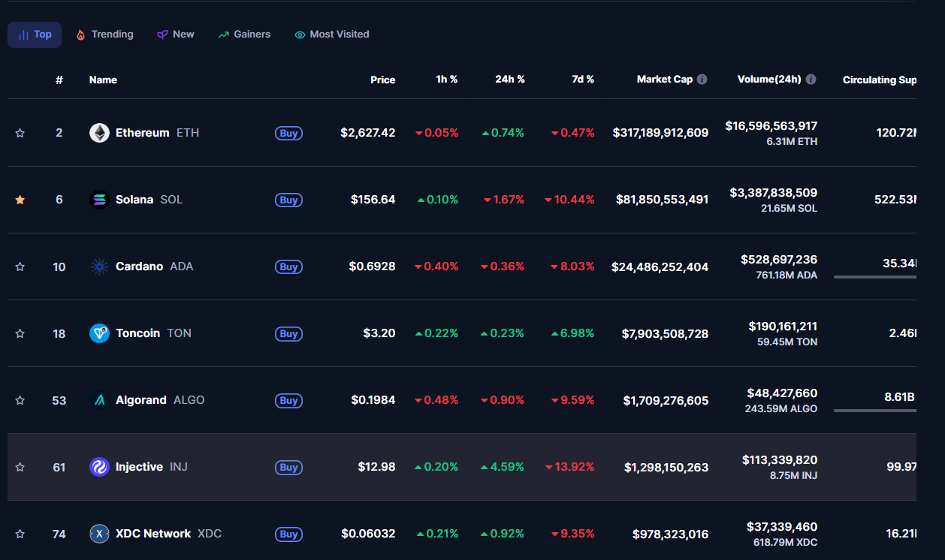Image resolution: width=945 pixels, height=560 pixels.
Task: Click the Algorand coin logo
Action: (99, 400)
